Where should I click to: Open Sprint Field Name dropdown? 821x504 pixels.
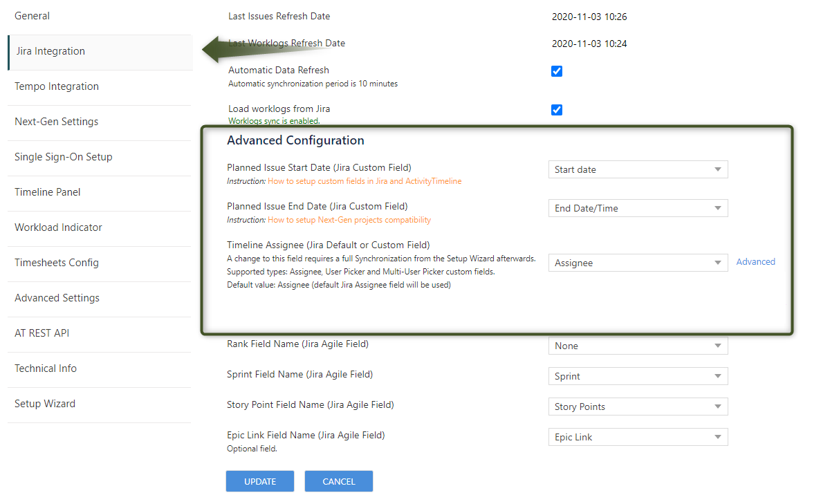coord(638,376)
